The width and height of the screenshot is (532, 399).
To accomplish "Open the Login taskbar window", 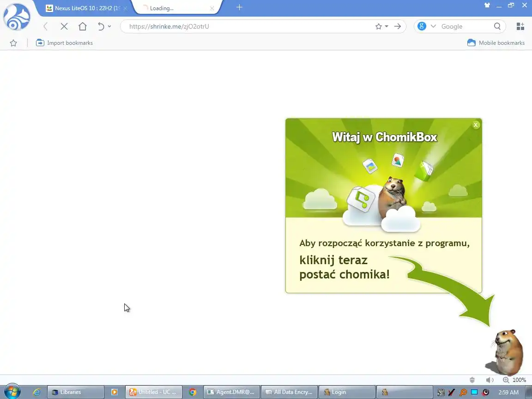I will [347, 392].
